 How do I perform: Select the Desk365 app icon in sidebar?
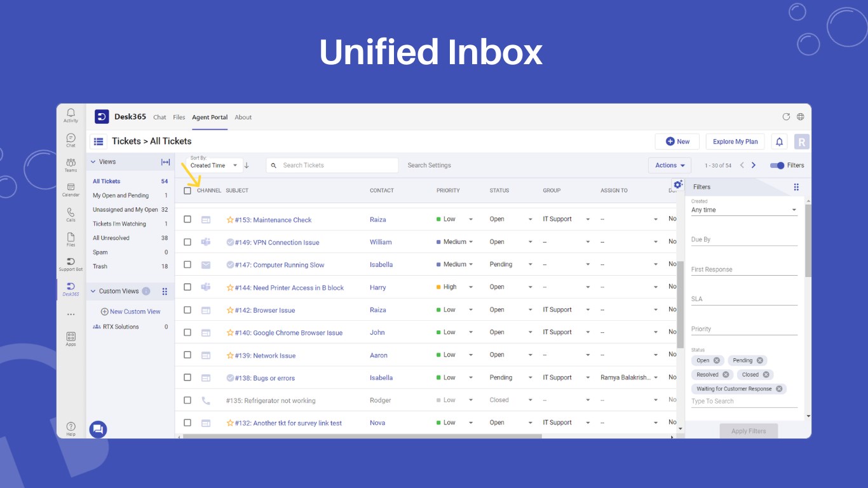pyautogui.click(x=71, y=289)
